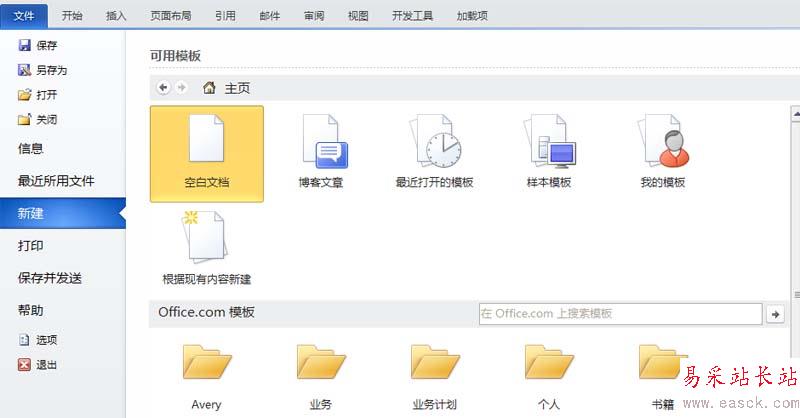Open the 书籍 template folder
800x418 pixels.
pyautogui.click(x=663, y=377)
